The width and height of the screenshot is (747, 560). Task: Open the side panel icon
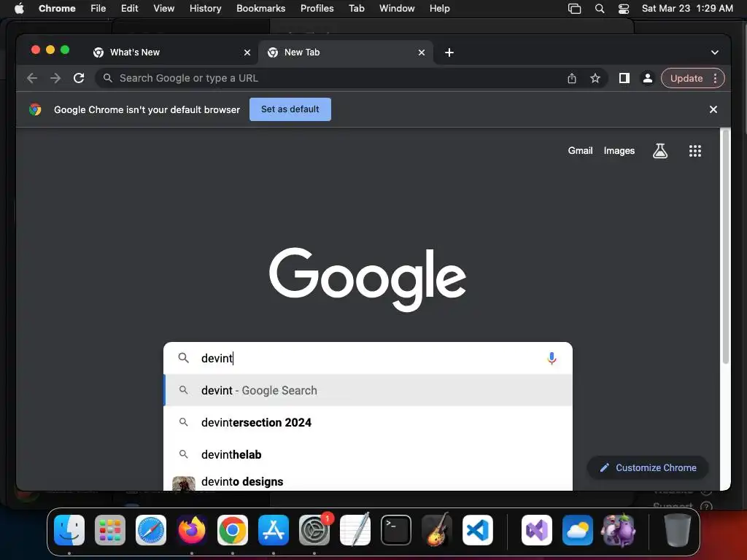point(624,78)
